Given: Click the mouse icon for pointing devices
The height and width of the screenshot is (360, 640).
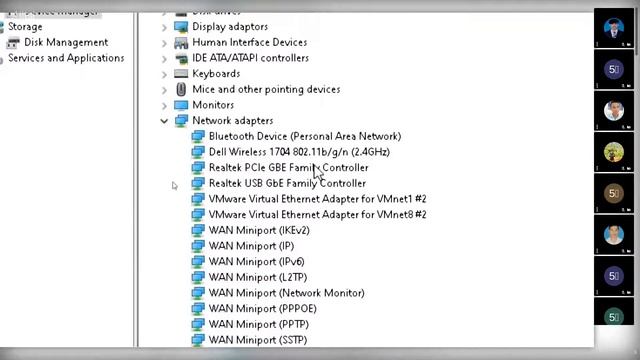Looking at the screenshot, I should 181,89.
